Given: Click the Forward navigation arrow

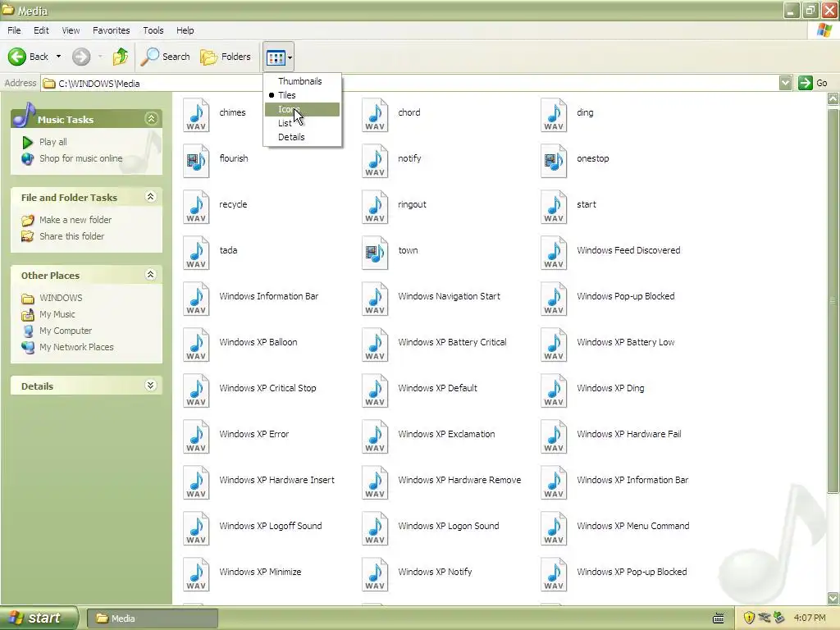Looking at the screenshot, I should [x=81, y=57].
